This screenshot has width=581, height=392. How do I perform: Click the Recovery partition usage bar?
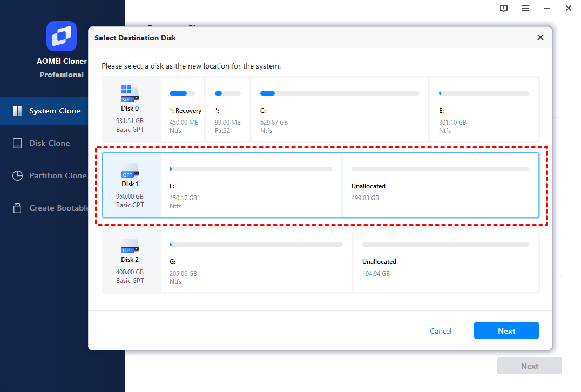183,93
